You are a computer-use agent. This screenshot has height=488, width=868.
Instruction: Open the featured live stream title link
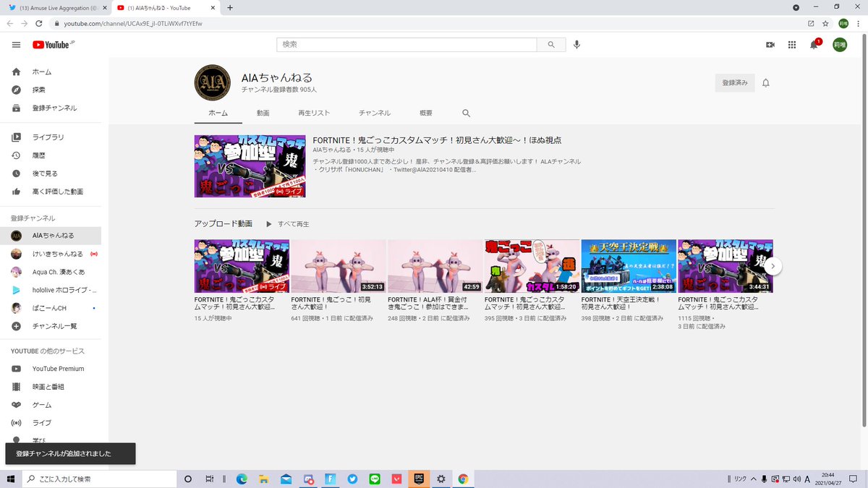tap(437, 140)
